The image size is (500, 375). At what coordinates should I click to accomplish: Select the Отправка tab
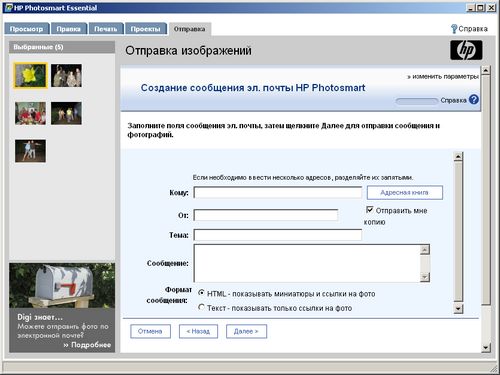189,29
